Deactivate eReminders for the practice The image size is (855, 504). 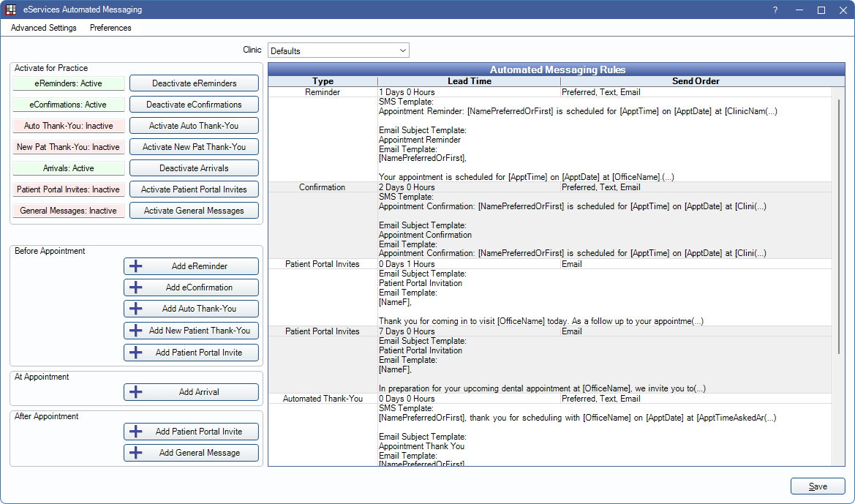tap(194, 83)
